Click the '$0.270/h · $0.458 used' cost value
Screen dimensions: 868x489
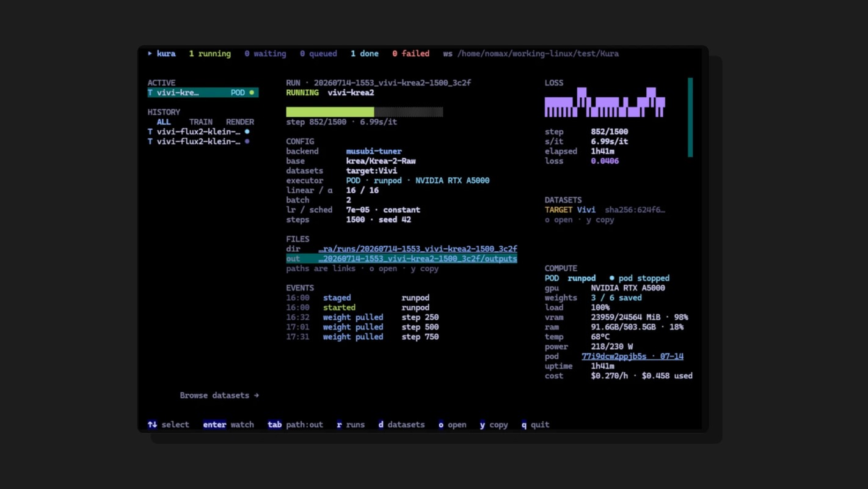pos(641,376)
